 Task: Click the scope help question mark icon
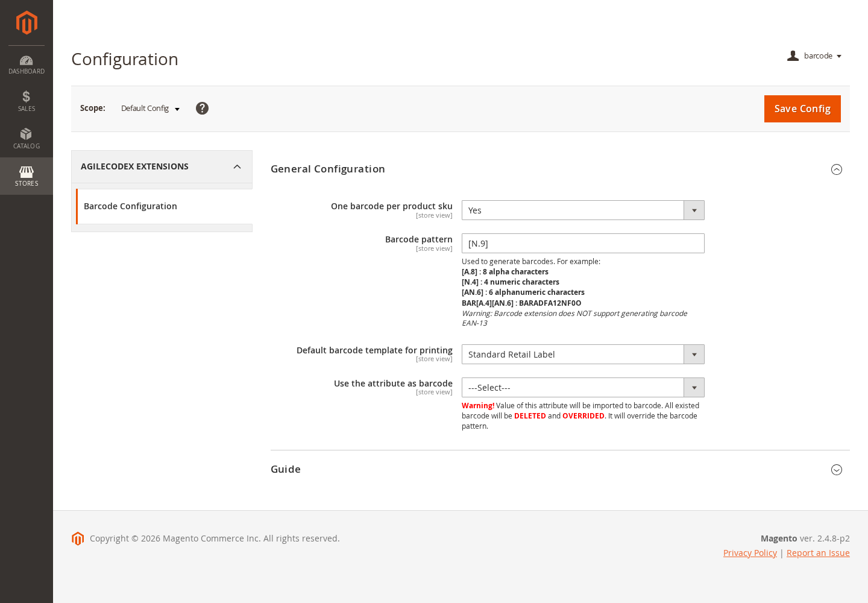click(x=202, y=108)
